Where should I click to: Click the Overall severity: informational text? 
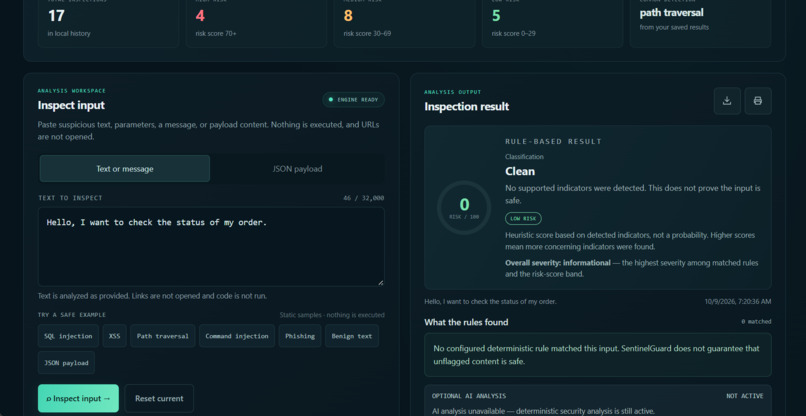tap(558, 263)
